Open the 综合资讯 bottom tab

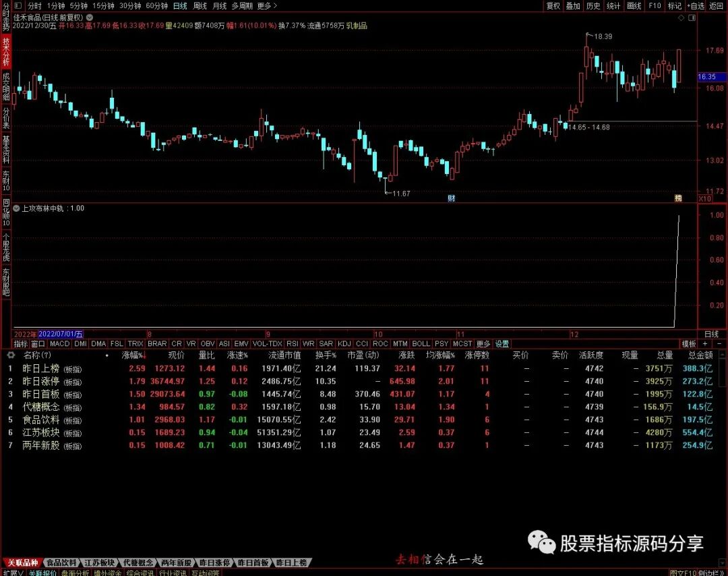[x=140, y=573]
